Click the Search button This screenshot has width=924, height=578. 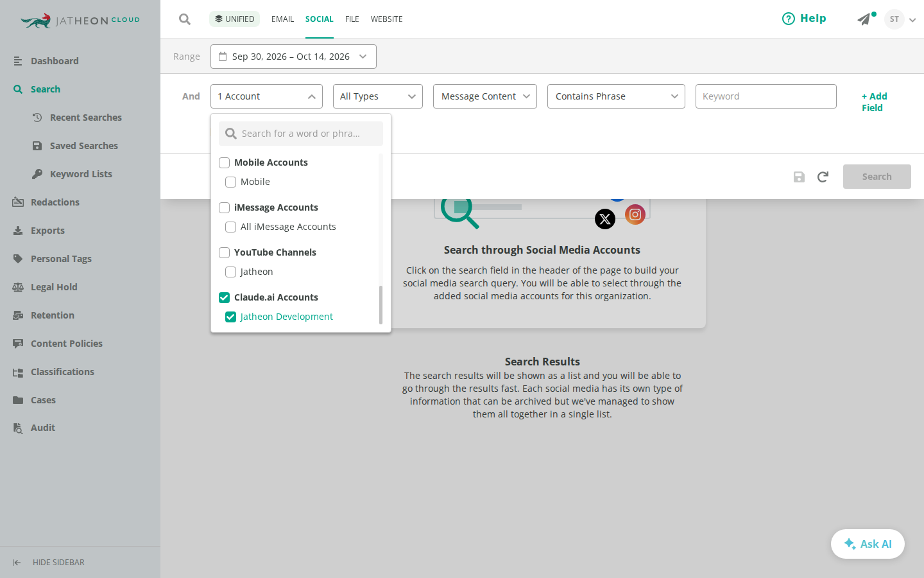pos(877,177)
